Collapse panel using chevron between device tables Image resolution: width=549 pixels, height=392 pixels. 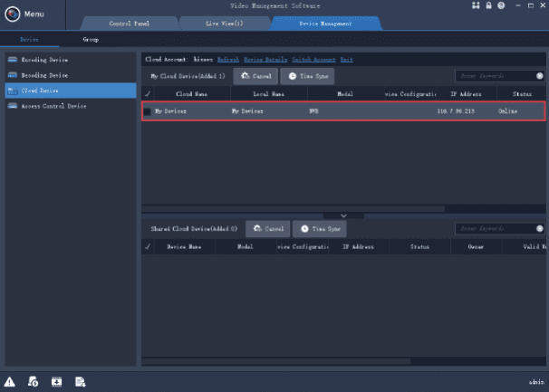(343, 215)
